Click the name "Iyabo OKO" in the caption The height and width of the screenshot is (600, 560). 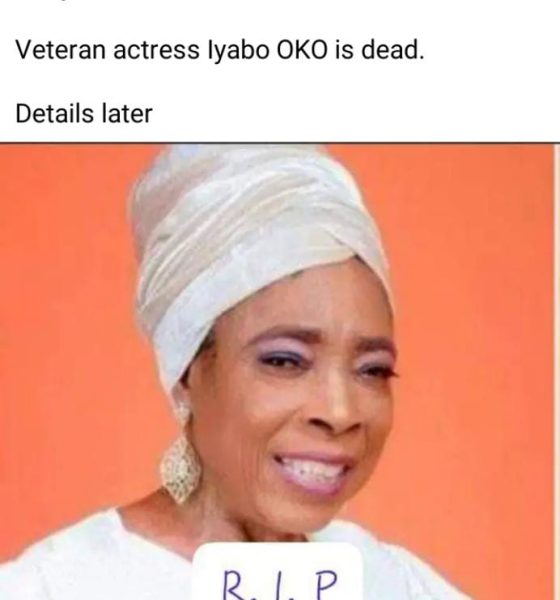(268, 51)
